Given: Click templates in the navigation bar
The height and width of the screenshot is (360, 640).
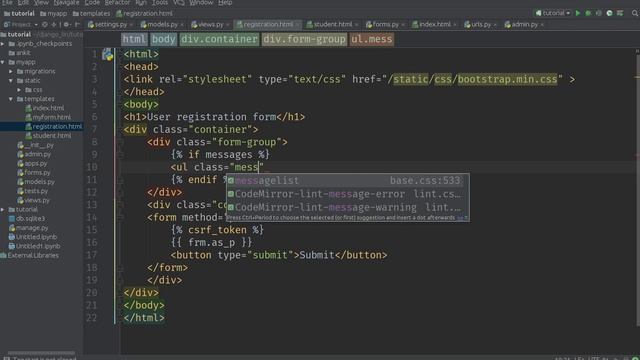Looking at the screenshot, I should [91, 13].
